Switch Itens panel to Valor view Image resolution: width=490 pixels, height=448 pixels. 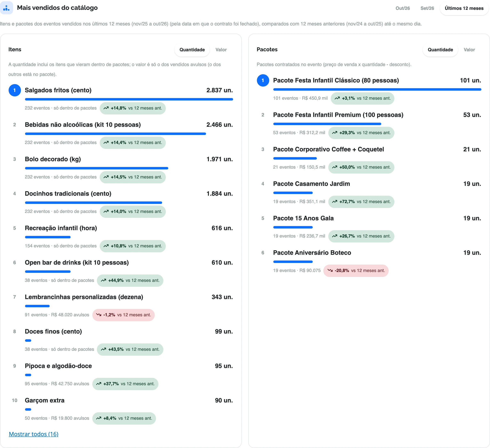(221, 50)
